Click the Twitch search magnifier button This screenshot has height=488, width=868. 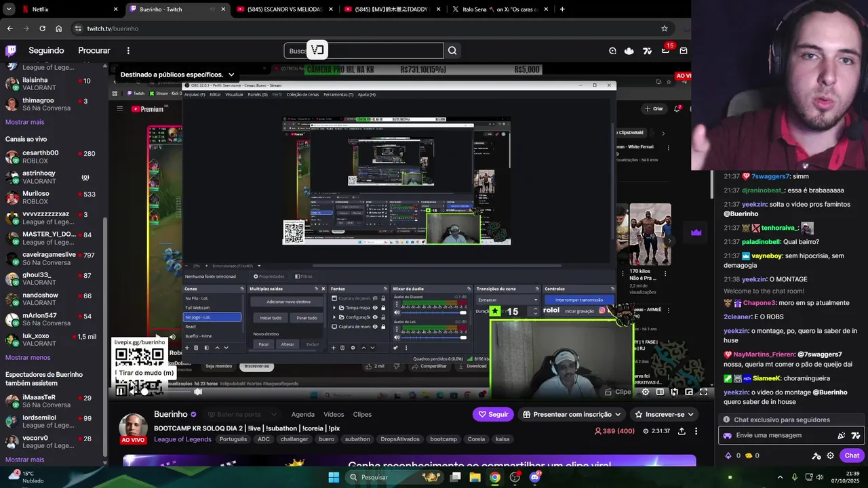(x=452, y=51)
